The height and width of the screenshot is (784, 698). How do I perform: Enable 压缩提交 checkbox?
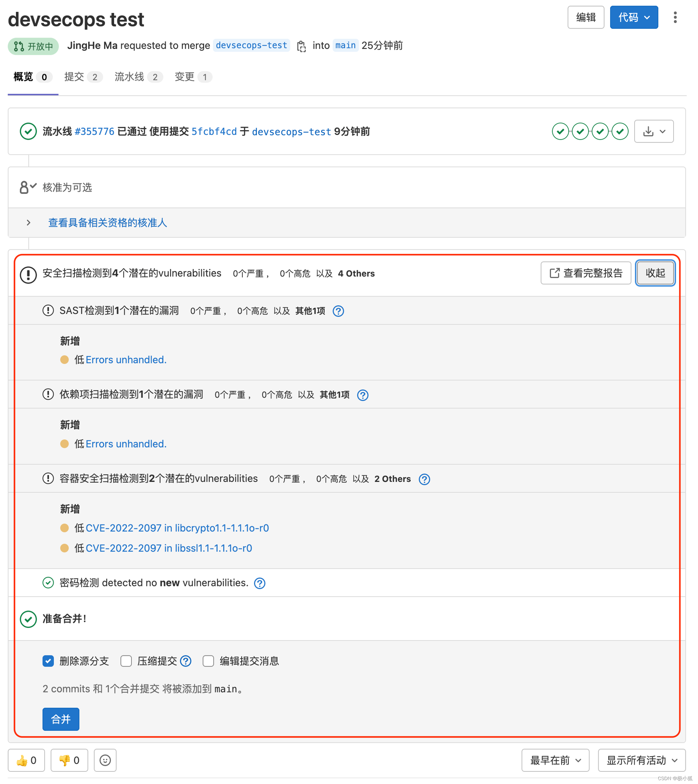126,661
